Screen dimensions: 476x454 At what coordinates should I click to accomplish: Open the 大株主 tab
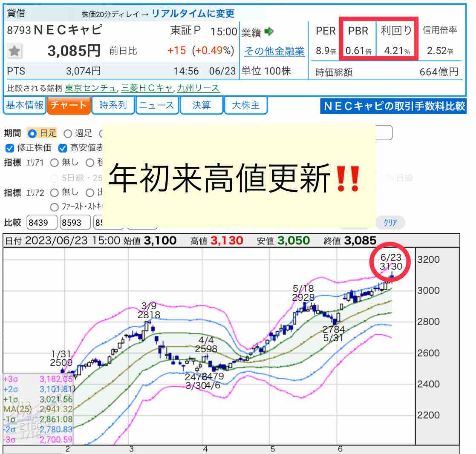pyautogui.click(x=245, y=105)
